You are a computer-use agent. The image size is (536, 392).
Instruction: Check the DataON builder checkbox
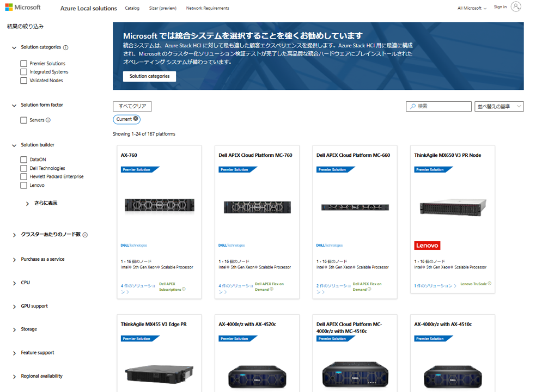pos(23,160)
